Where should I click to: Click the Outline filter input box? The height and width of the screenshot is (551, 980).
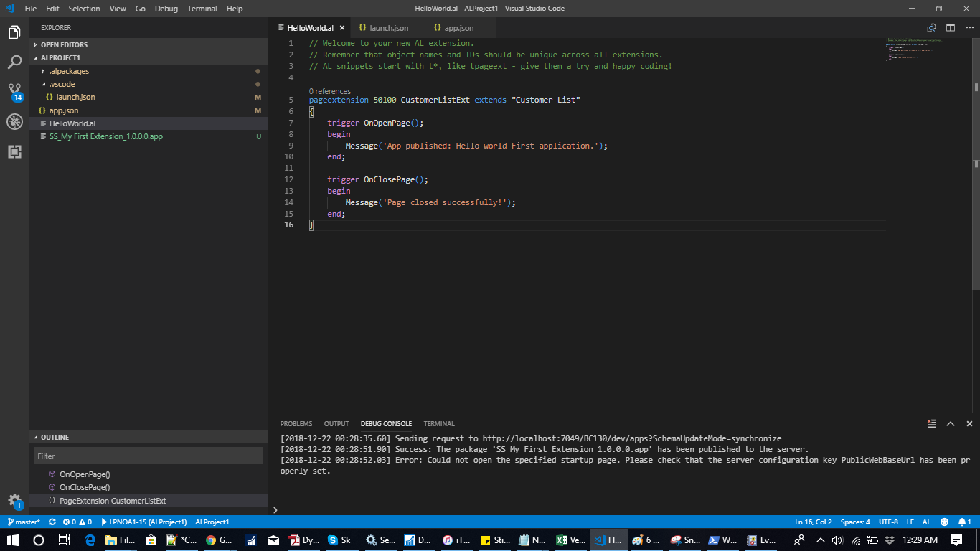click(x=149, y=456)
